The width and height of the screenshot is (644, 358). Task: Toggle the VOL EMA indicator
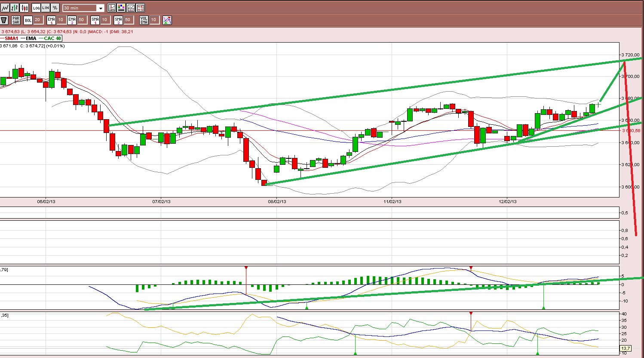point(144,20)
